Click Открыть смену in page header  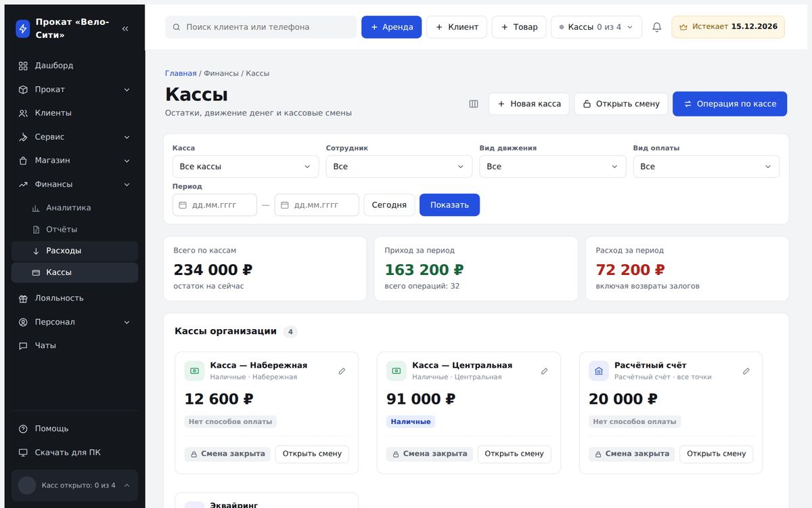[621, 104]
